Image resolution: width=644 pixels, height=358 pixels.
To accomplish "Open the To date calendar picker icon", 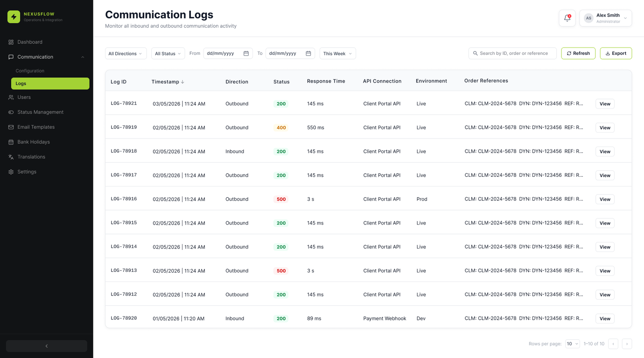I will [x=308, y=54].
